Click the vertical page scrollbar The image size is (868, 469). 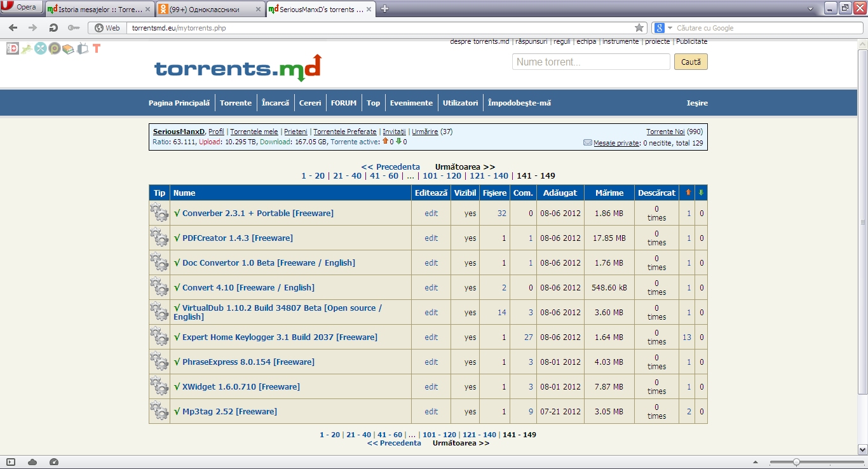pos(863,222)
